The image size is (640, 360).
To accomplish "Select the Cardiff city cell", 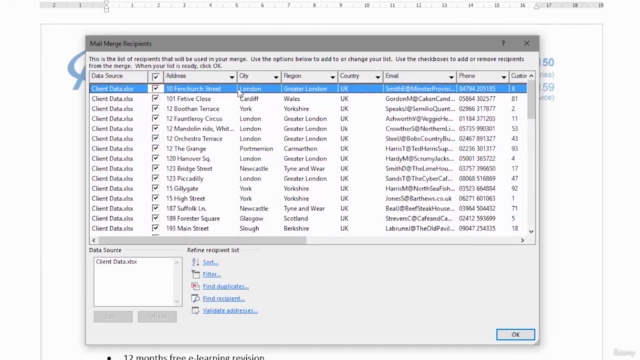I will (x=249, y=99).
